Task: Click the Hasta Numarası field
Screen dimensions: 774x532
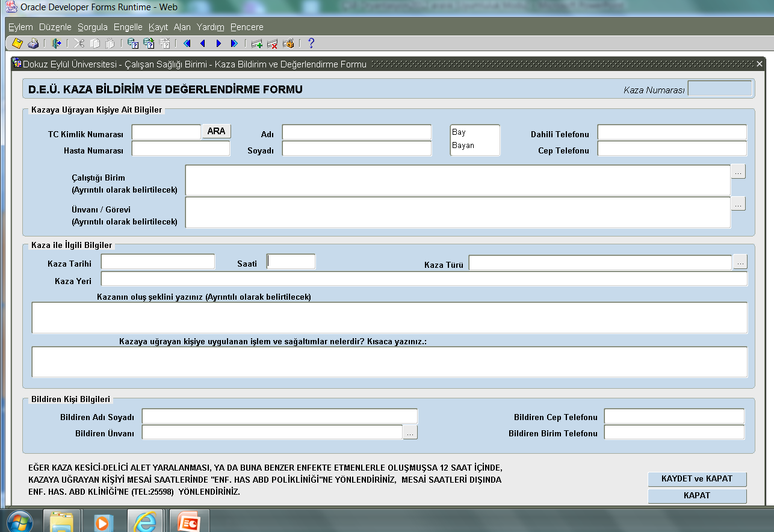Action: click(x=181, y=148)
